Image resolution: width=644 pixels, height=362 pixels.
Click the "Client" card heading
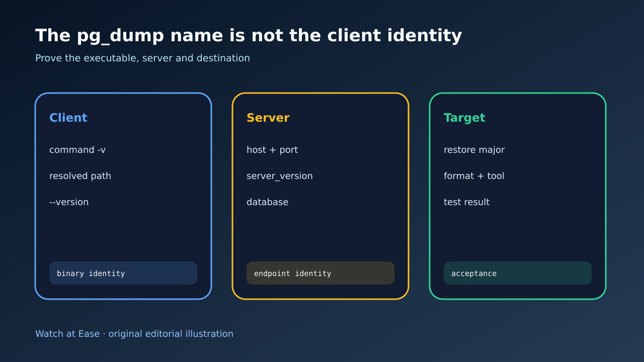click(68, 118)
